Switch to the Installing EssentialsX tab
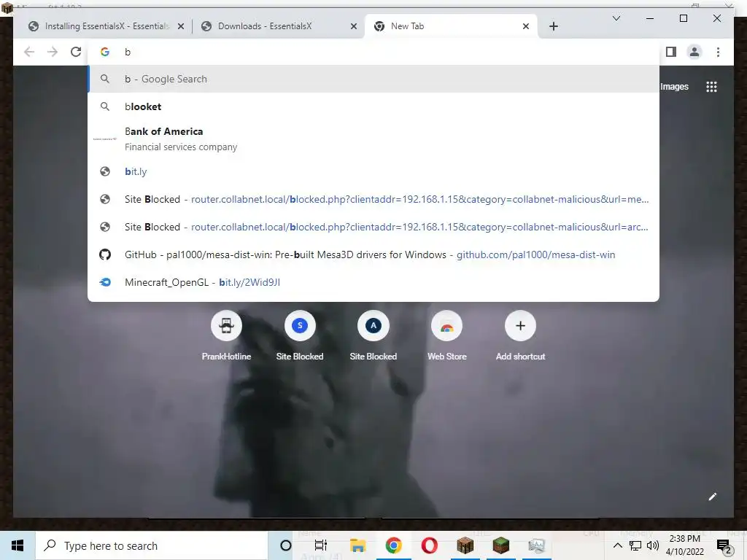Screen dimensions: 747x560 [105, 26]
